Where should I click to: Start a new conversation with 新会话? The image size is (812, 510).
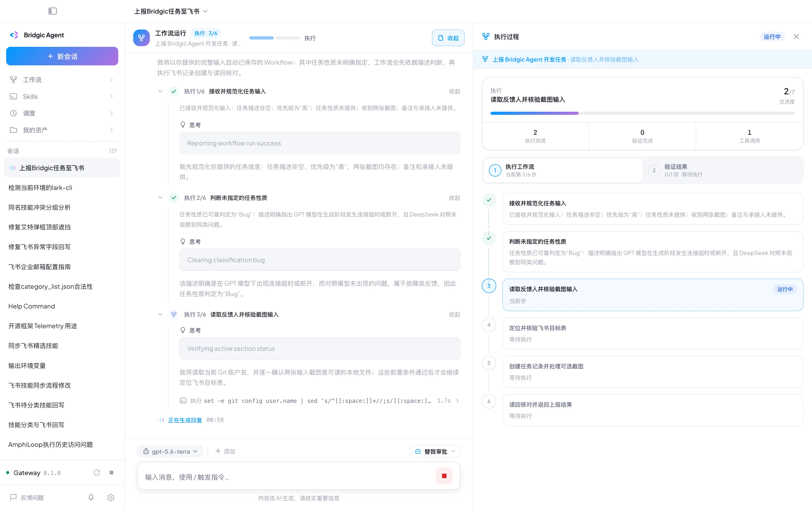[62, 56]
